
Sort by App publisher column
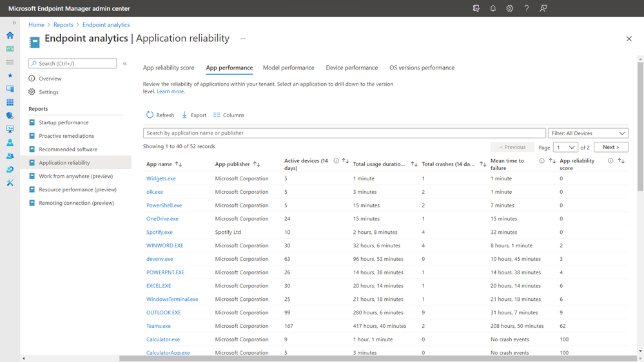[257, 164]
